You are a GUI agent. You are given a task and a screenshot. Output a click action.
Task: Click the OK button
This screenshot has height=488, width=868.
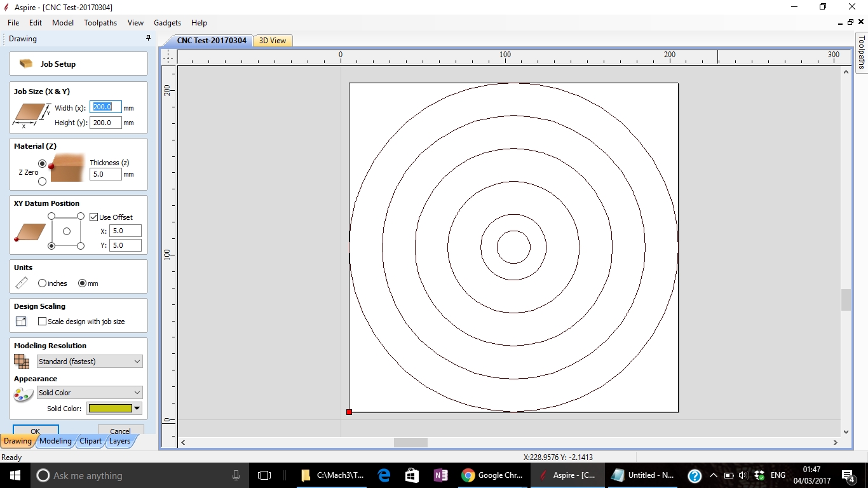(x=36, y=431)
